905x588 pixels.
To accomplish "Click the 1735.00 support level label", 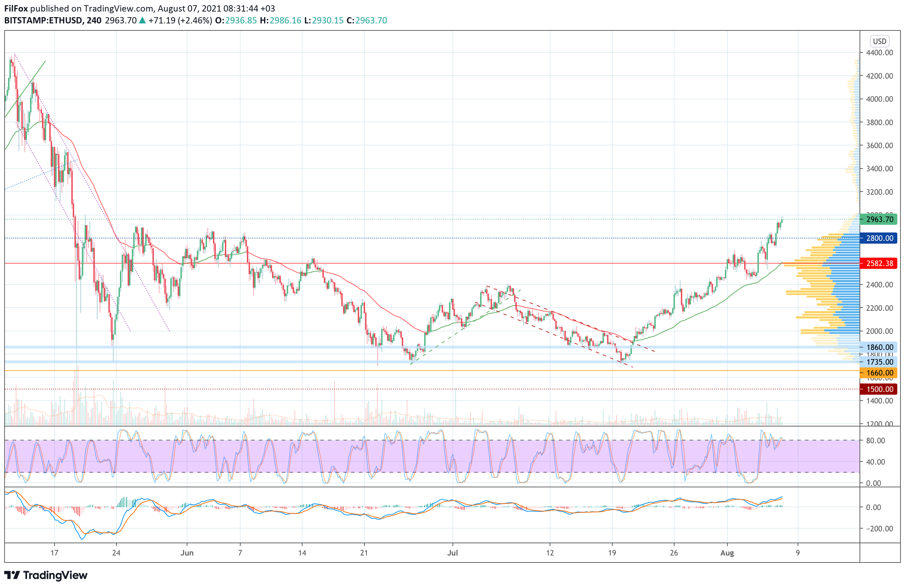I will (x=879, y=362).
